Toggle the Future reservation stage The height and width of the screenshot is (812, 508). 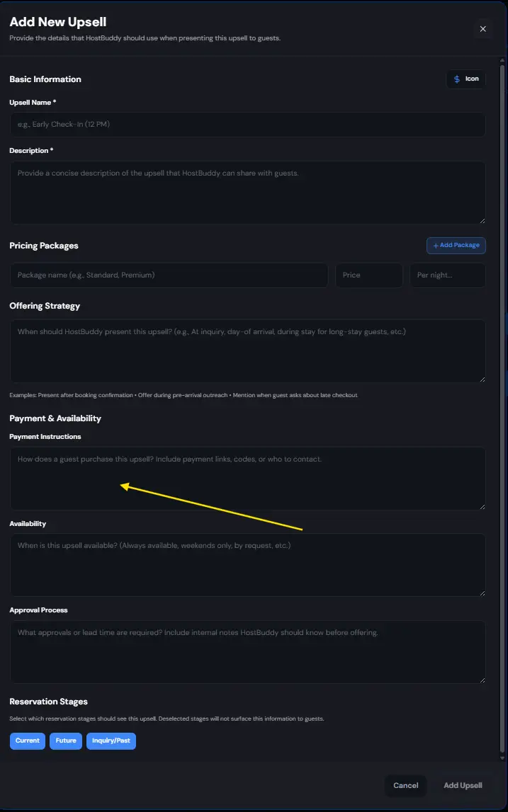pos(65,740)
